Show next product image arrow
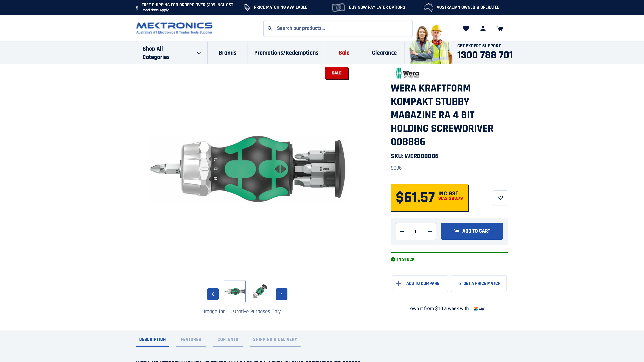 tap(282, 294)
